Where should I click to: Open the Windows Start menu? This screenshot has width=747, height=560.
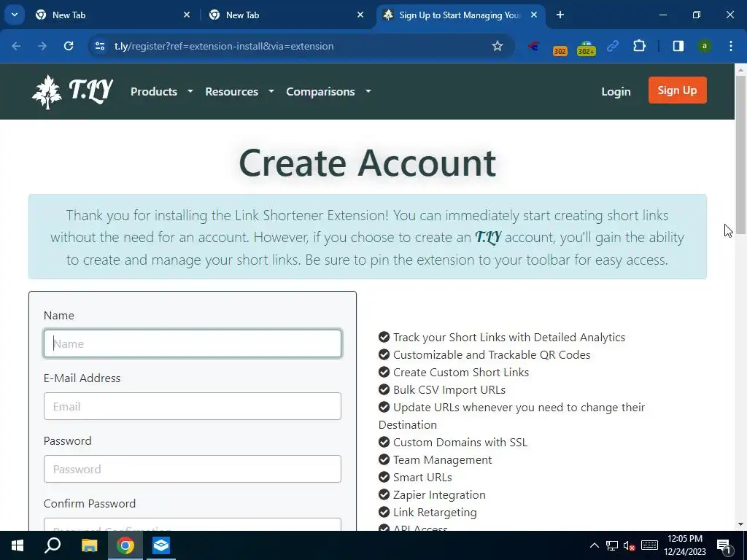pyautogui.click(x=18, y=545)
